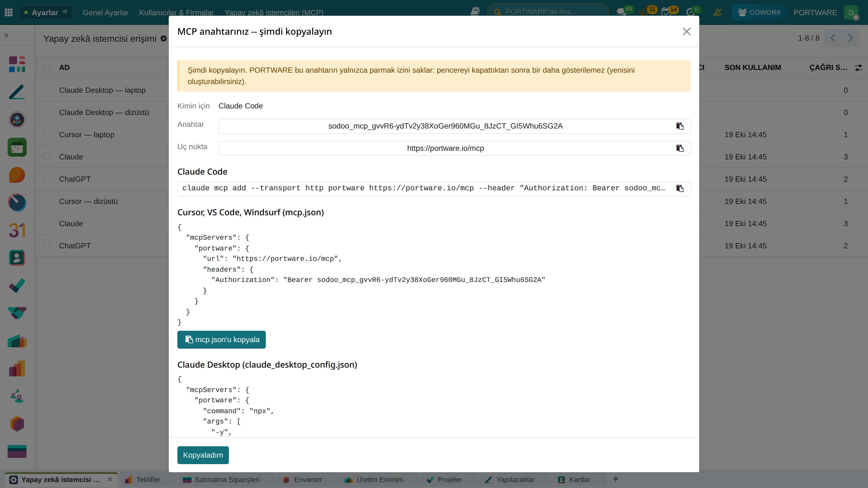Toggle the select-all checkbox in header
The height and width of the screenshot is (488, 868).
[x=47, y=68]
